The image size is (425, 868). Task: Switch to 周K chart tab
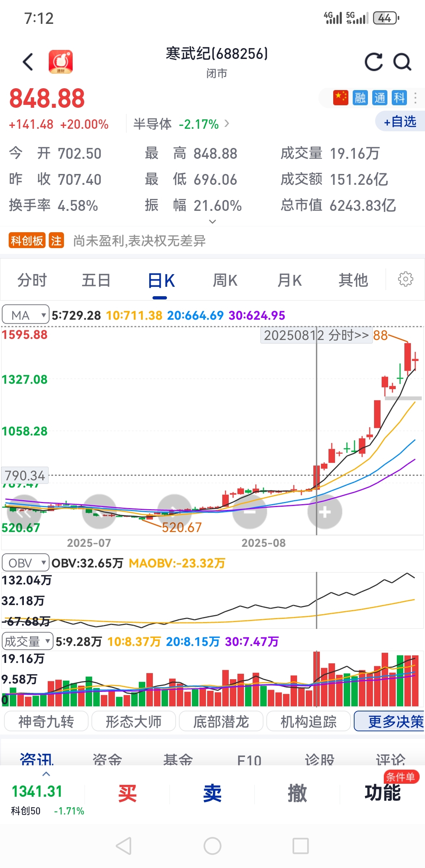pyautogui.click(x=225, y=280)
